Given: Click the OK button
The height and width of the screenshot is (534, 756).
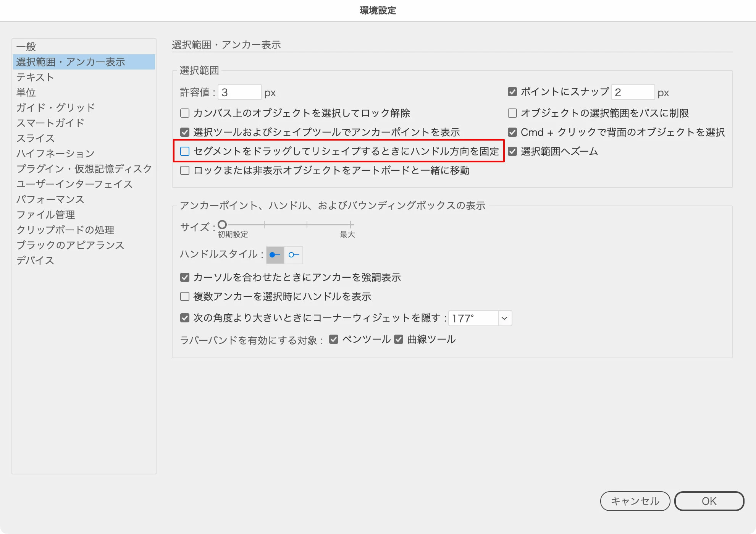Looking at the screenshot, I should click(x=709, y=501).
